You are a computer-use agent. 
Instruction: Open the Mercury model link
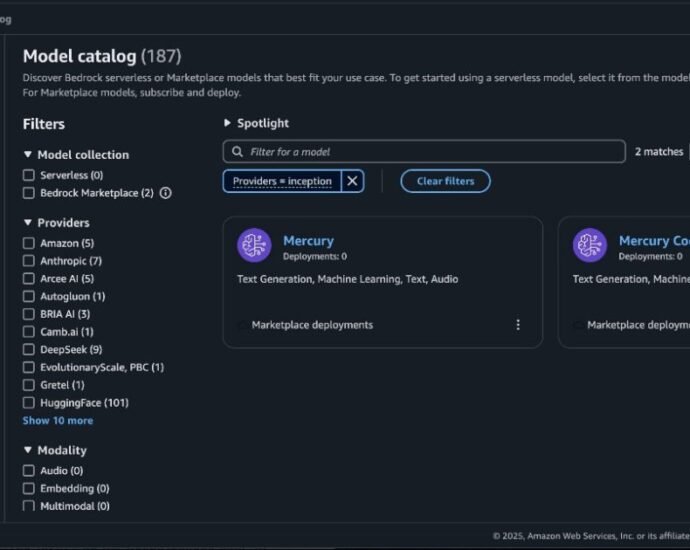[308, 241]
